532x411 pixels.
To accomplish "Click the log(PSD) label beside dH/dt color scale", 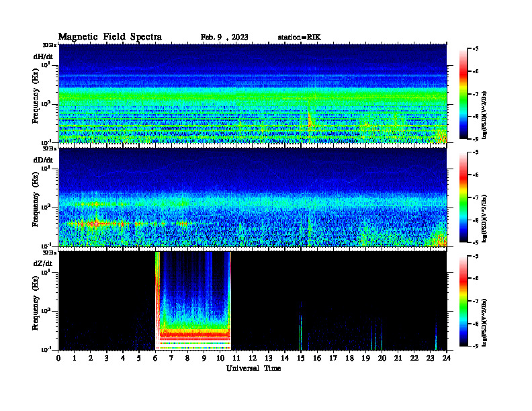I will coord(484,115).
